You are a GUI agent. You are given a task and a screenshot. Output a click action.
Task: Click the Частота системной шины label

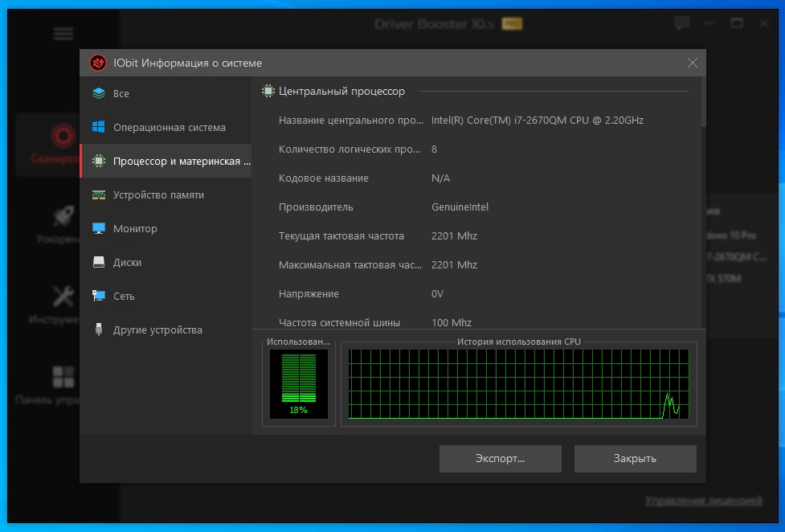(339, 322)
